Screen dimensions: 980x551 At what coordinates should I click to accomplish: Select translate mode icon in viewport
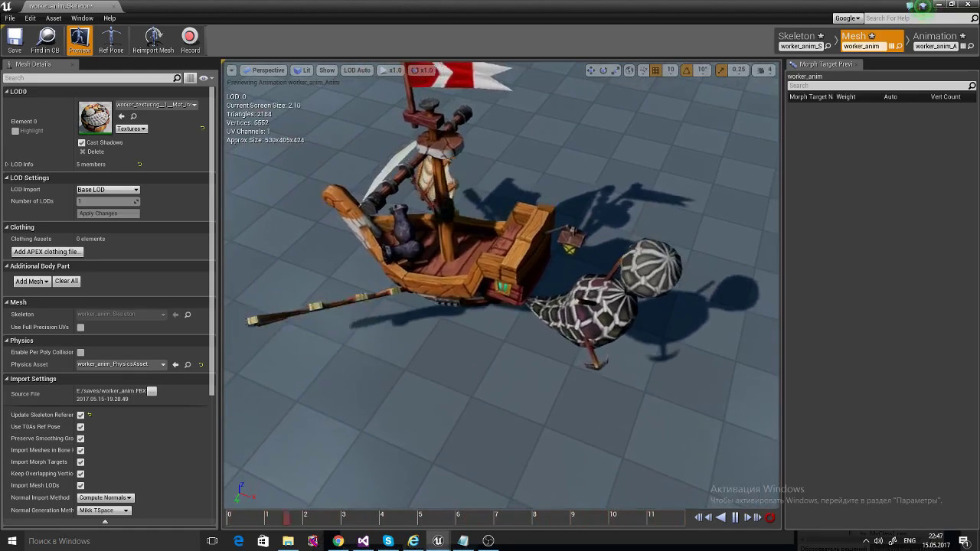click(x=591, y=70)
